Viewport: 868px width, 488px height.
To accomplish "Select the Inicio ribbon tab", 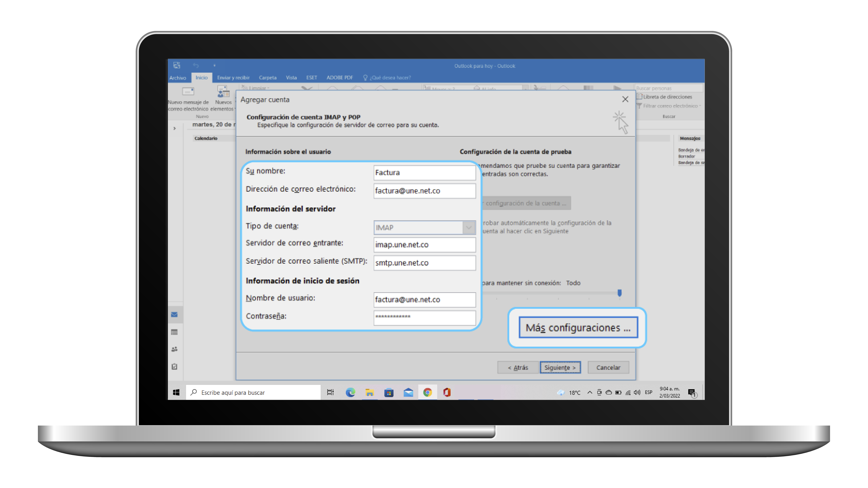I will click(x=201, y=77).
